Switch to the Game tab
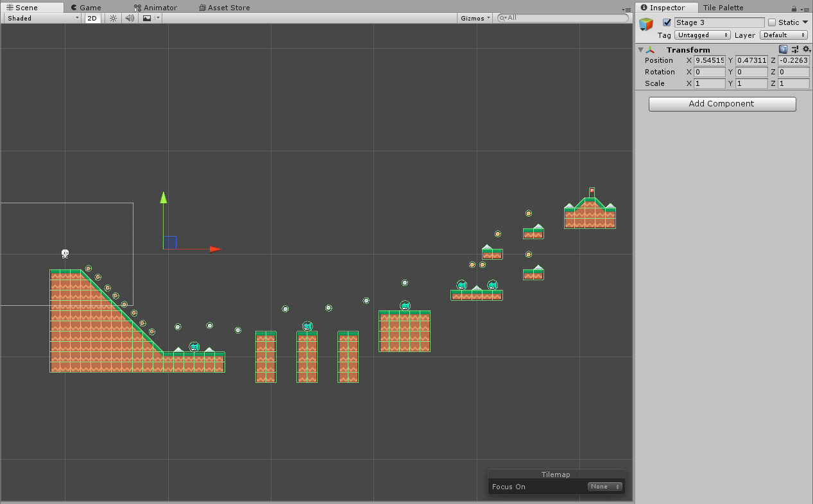Screen dimensions: 813x504 click(86, 8)
